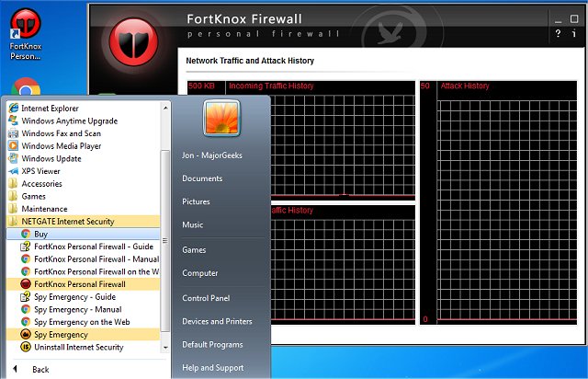Launch Windows Fax and Scan

[83, 133]
